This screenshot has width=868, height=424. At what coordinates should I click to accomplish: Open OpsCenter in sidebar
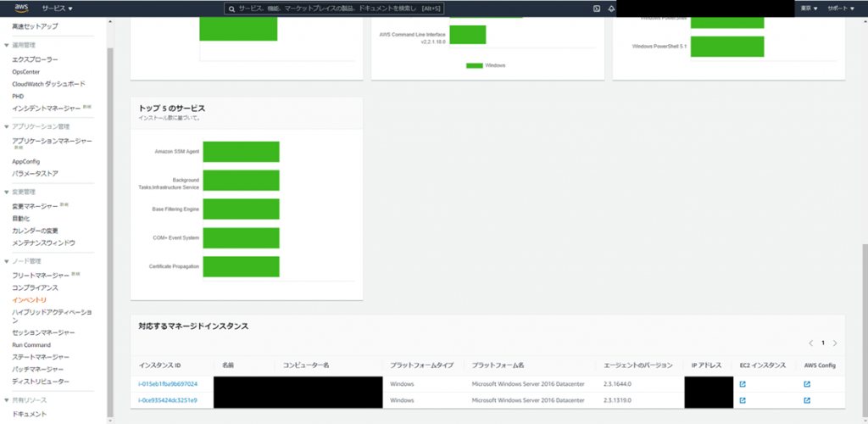[x=26, y=72]
